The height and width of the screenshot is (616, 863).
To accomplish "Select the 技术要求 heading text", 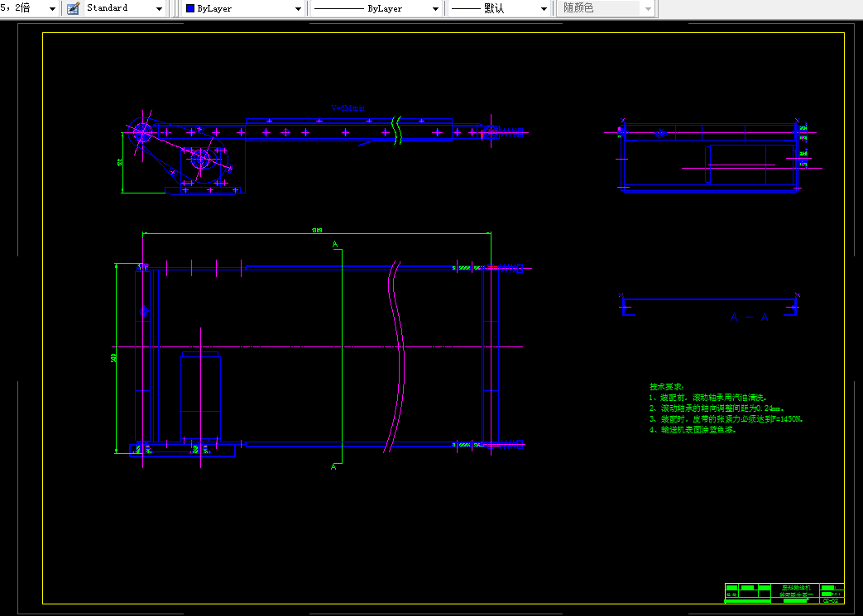I will [666, 387].
